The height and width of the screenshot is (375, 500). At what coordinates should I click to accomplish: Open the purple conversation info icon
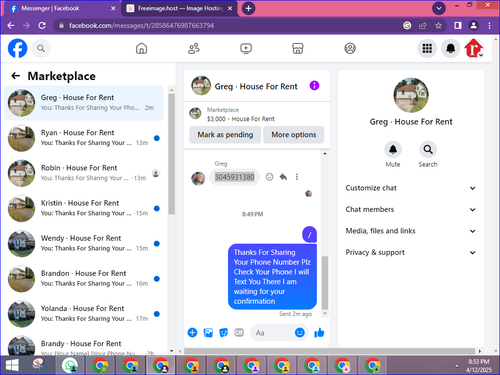click(x=314, y=86)
